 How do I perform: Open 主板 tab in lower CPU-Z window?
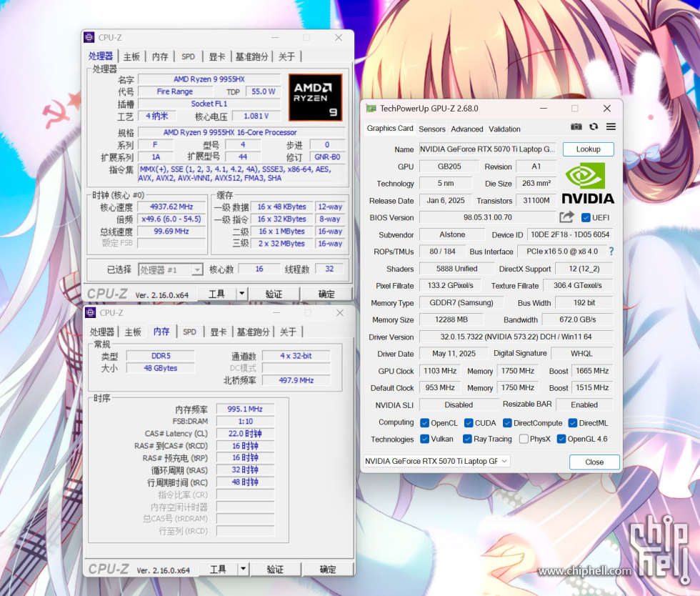pos(133,332)
